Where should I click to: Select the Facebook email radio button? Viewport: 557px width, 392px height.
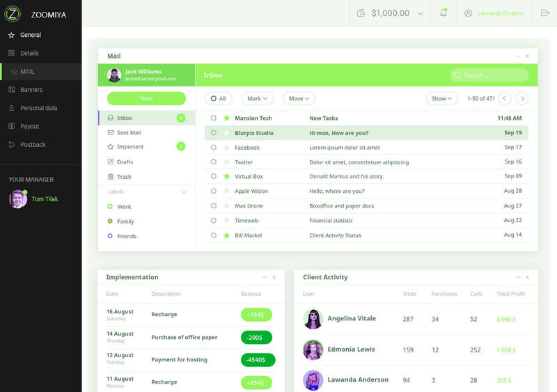point(214,148)
